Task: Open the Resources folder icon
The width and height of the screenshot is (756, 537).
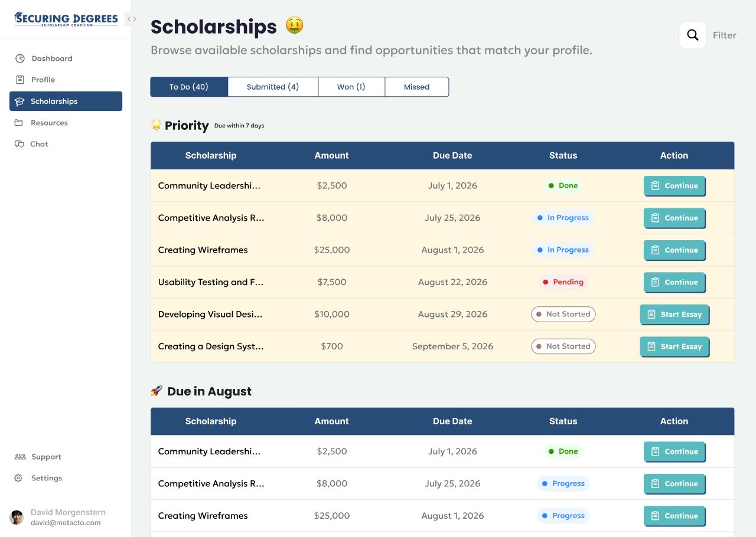Action: [x=19, y=123]
